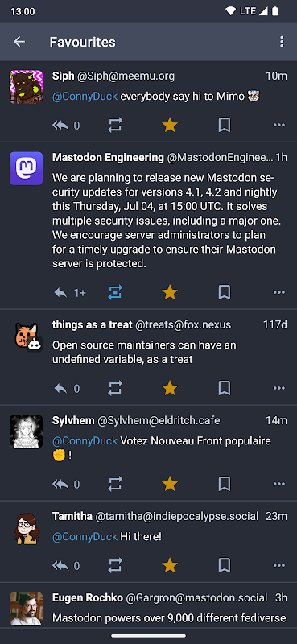Reply to Siph's post

tap(61, 126)
